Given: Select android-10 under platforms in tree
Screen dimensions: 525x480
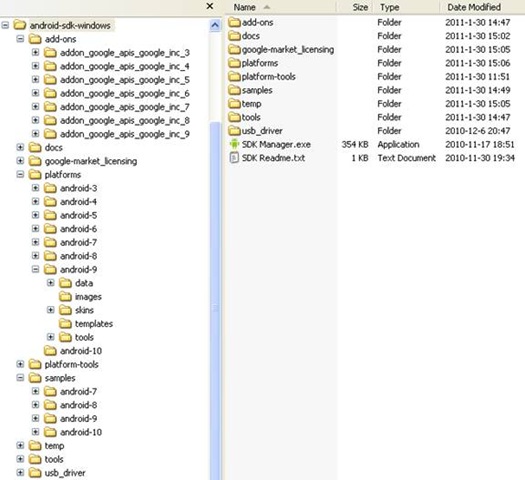Looking at the screenshot, I should pyautogui.click(x=81, y=350).
